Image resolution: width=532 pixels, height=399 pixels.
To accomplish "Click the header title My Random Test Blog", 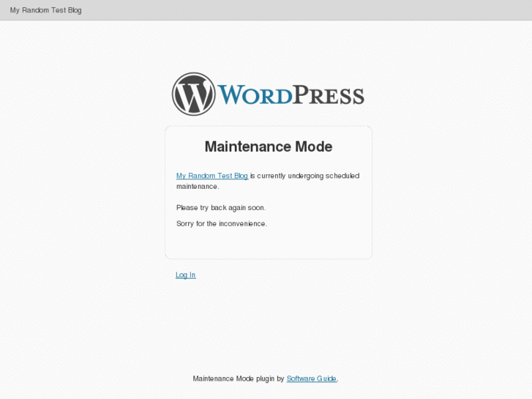I will coord(46,10).
